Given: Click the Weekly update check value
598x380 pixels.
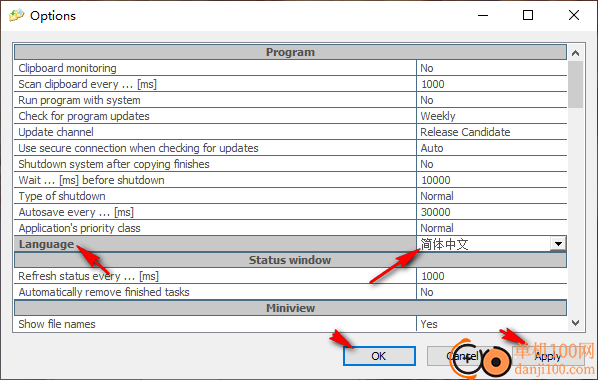Looking at the screenshot, I should [x=492, y=116].
